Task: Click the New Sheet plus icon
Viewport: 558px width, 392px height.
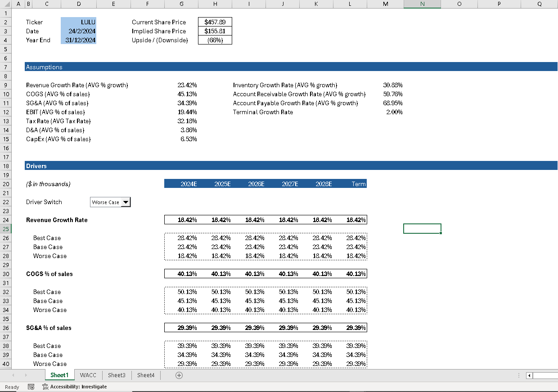Action: click(x=179, y=375)
